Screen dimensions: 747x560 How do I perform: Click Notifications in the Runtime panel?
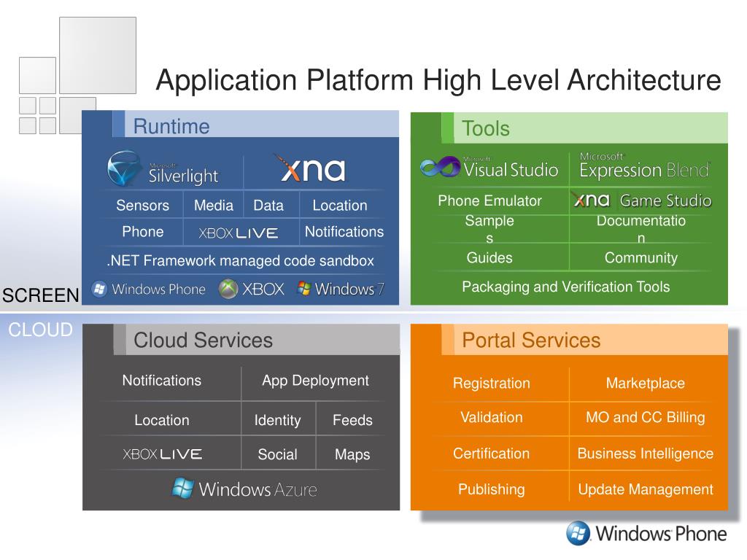click(x=344, y=231)
